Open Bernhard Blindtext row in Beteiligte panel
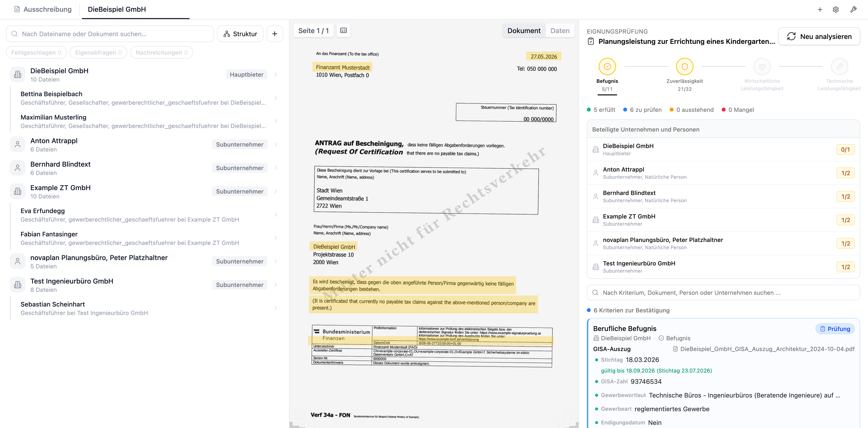Screen dimensions: 868x428 723,196
